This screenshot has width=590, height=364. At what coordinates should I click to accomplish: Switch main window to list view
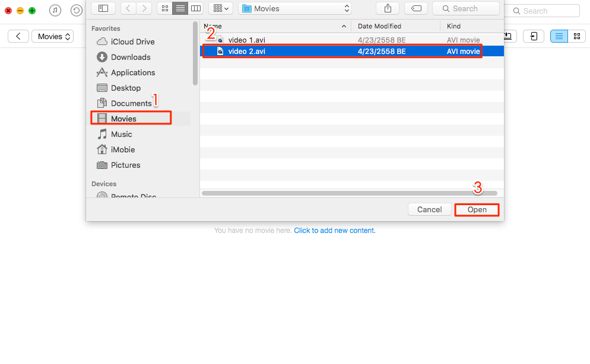(559, 36)
